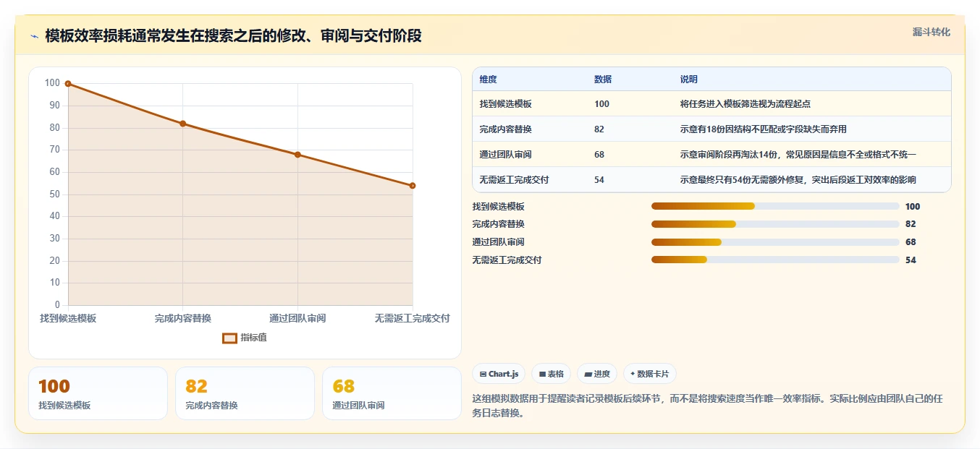Click x-axis label 找到候选模板

click(68, 318)
